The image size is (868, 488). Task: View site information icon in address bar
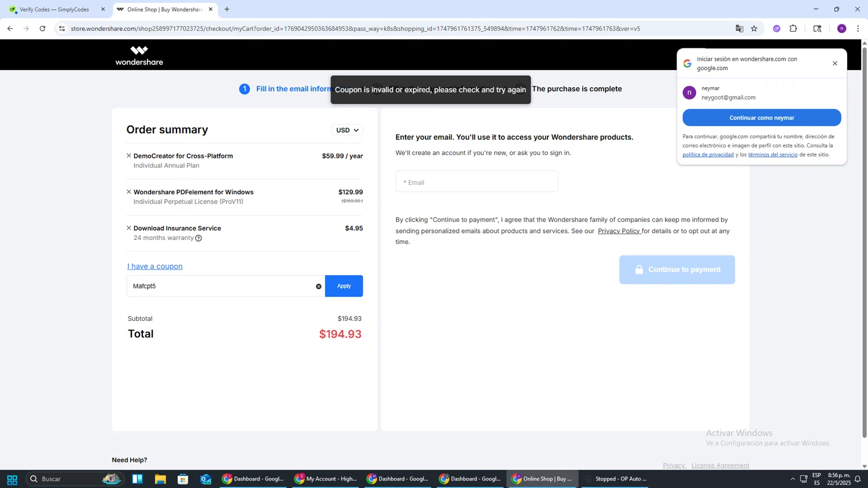tap(62, 28)
